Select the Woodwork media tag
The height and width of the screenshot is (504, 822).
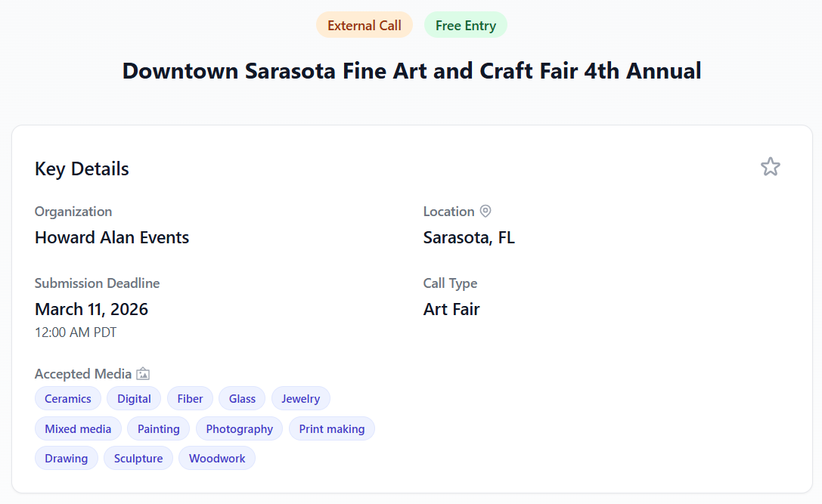tap(216, 458)
